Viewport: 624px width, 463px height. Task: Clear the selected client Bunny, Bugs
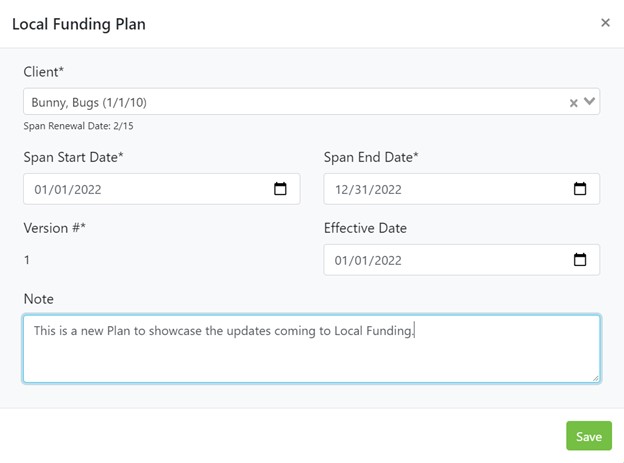574,102
